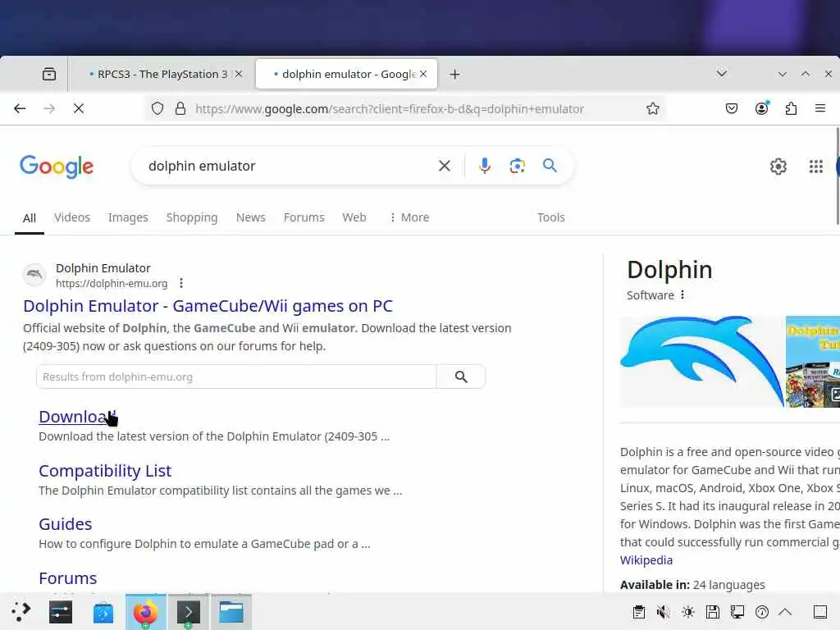Open the brightness tray icon
Image resolution: width=840 pixels, height=630 pixels.
point(688,612)
